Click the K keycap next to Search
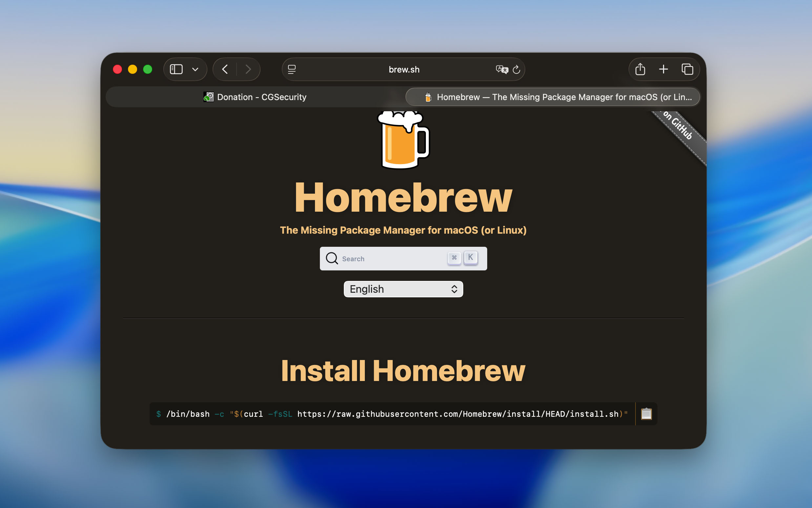The height and width of the screenshot is (508, 812). point(471,257)
